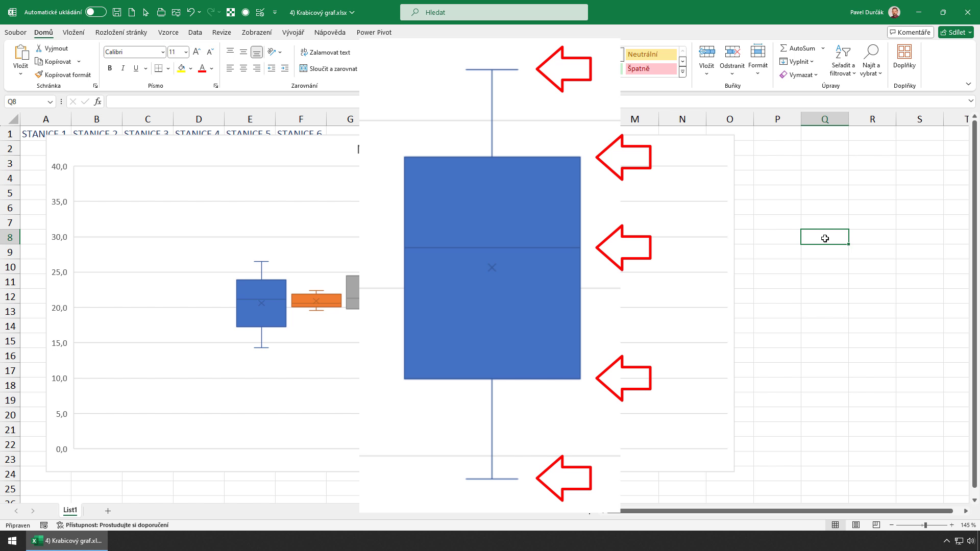Open the Calibri font name combo box

pos(135,52)
